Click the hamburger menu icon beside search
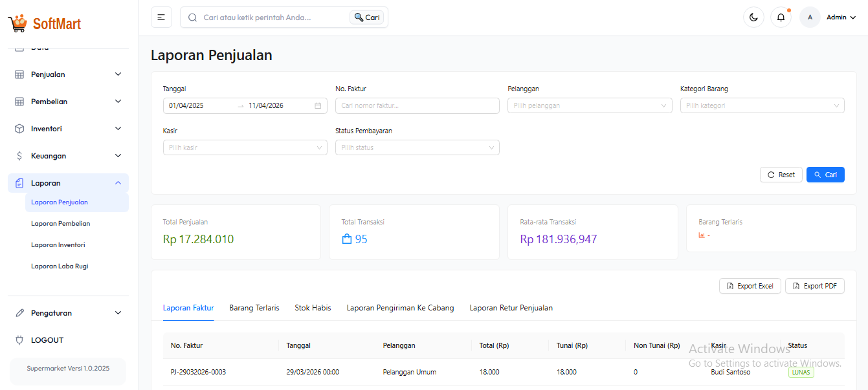The width and height of the screenshot is (868, 390). [x=161, y=17]
